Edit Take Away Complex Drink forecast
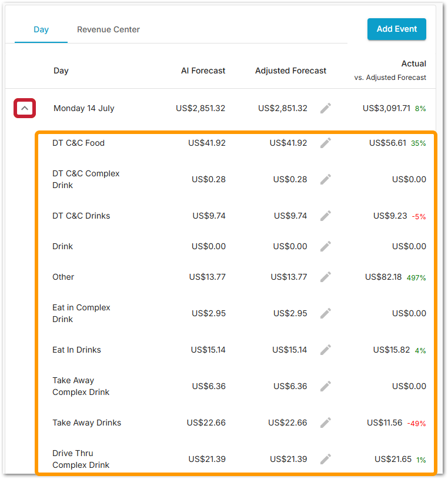 (326, 386)
